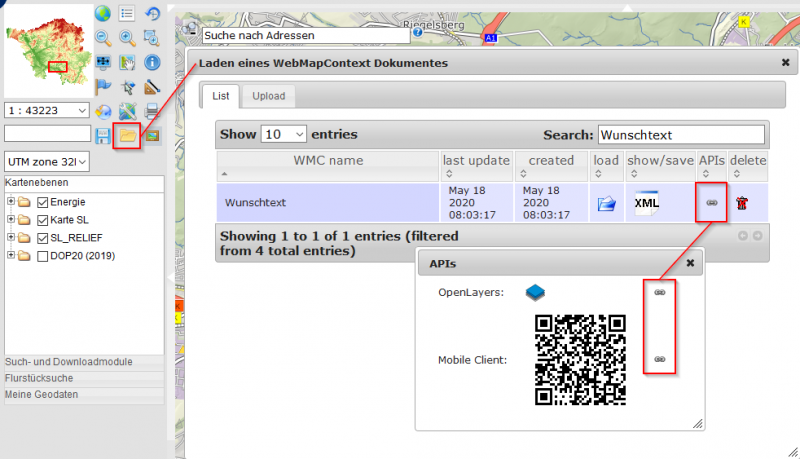Uncheck the SL_RELIEF layer checkbox
Image resolution: width=800 pixels, height=459 pixels.
tap(43, 238)
